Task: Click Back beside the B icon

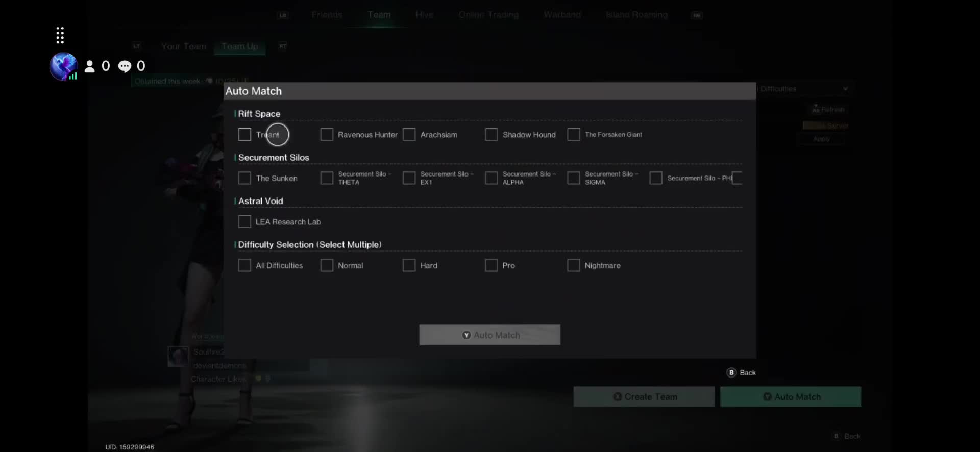Action: coord(748,373)
